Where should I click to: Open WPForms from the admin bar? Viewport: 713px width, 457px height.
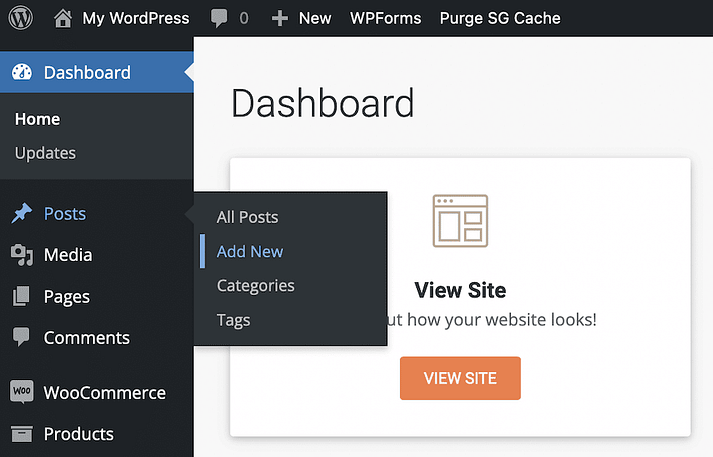point(386,19)
